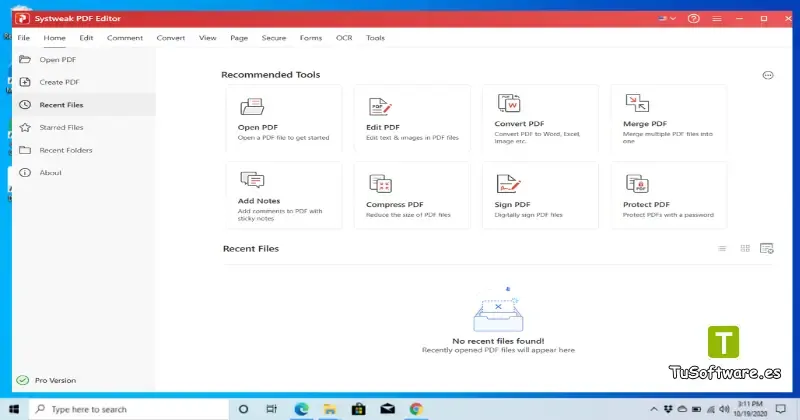Open the hamburger menu in title bar
The height and width of the screenshot is (420, 800).
717,18
